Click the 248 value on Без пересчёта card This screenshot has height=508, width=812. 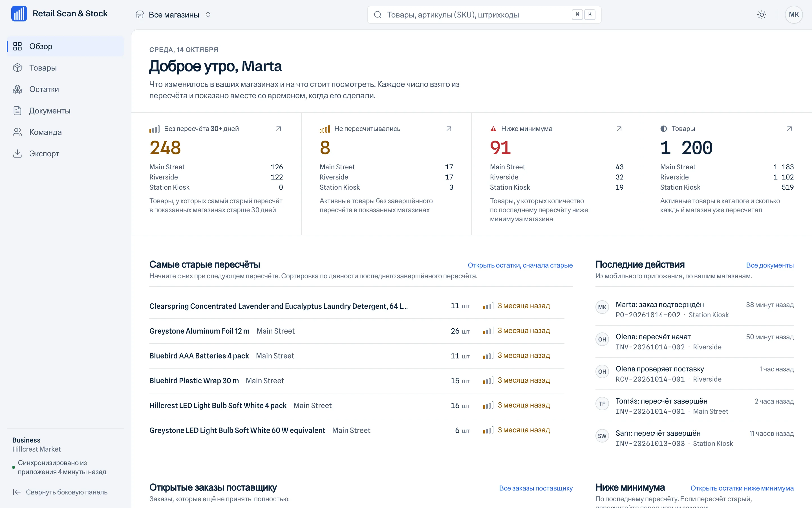coord(165,148)
